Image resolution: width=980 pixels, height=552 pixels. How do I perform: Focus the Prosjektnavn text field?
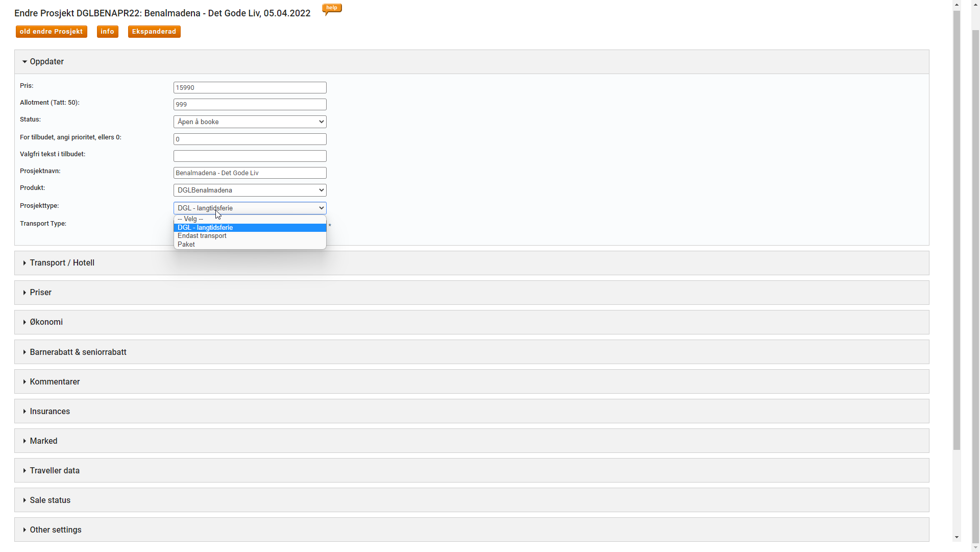tap(250, 173)
